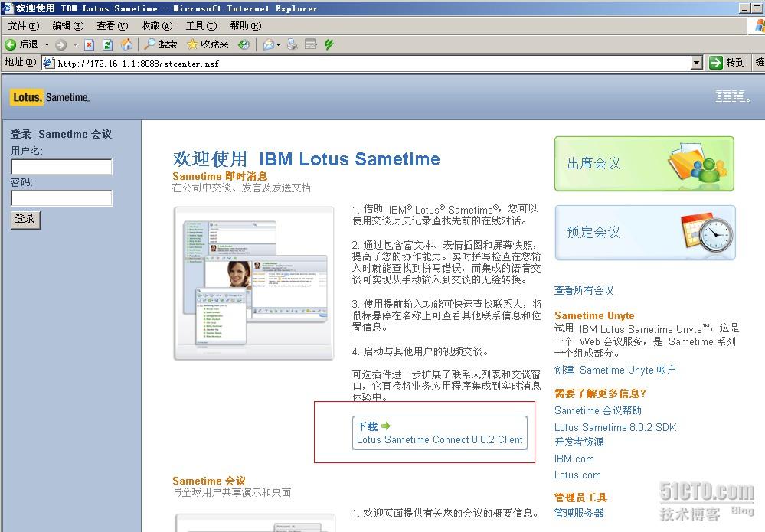The height and width of the screenshot is (532, 765).
Task: Click the Sametime 即时消息 subheading
Action: (x=220, y=176)
